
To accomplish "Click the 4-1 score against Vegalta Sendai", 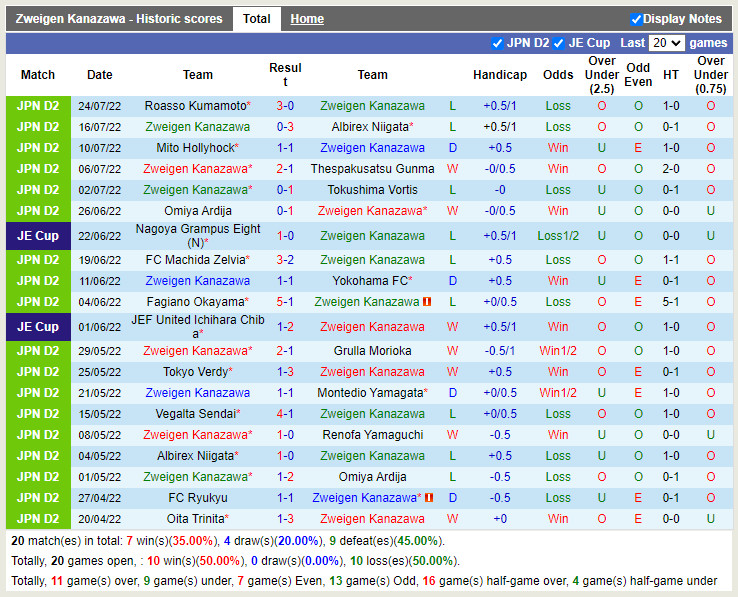I will tap(285, 414).
